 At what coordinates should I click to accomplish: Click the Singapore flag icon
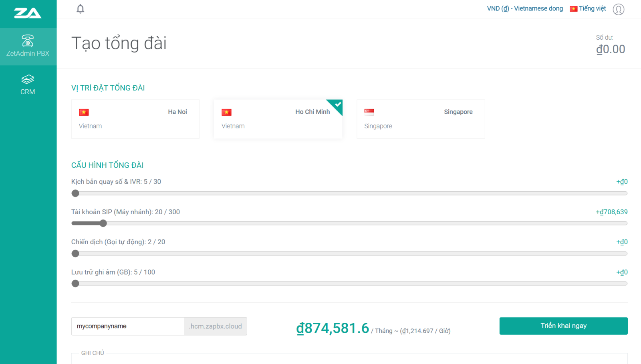pos(369,112)
